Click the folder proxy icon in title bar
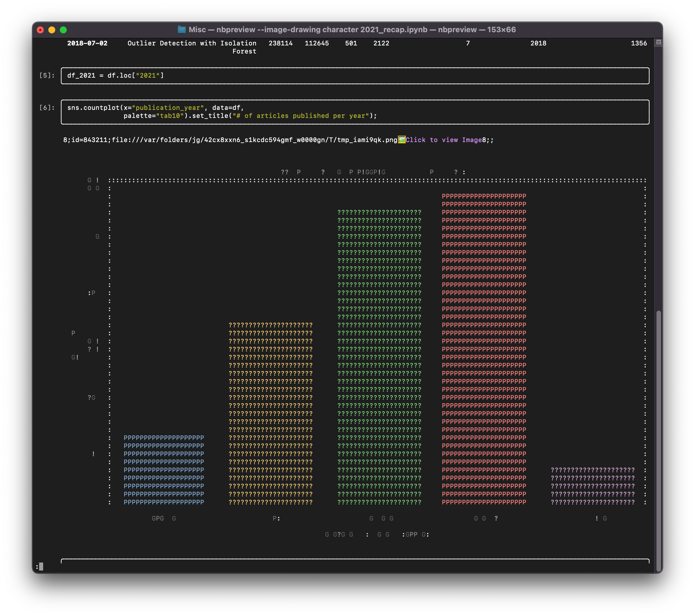 click(182, 30)
